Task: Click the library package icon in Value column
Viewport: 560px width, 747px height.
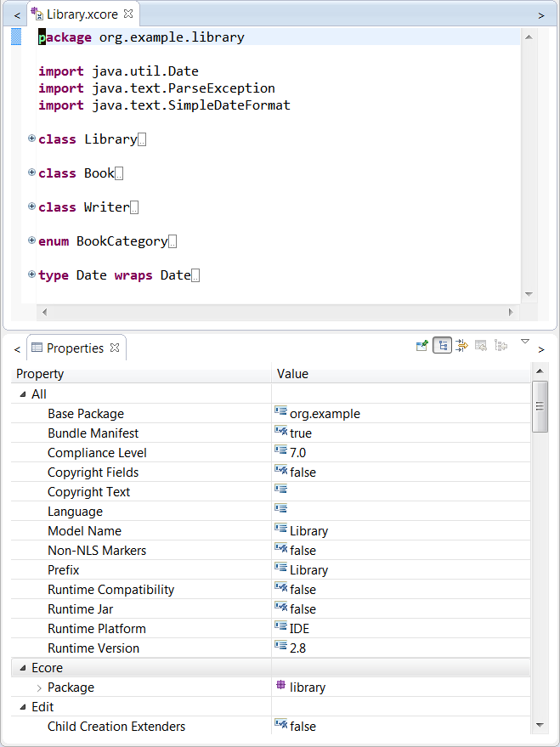Action: (x=280, y=687)
